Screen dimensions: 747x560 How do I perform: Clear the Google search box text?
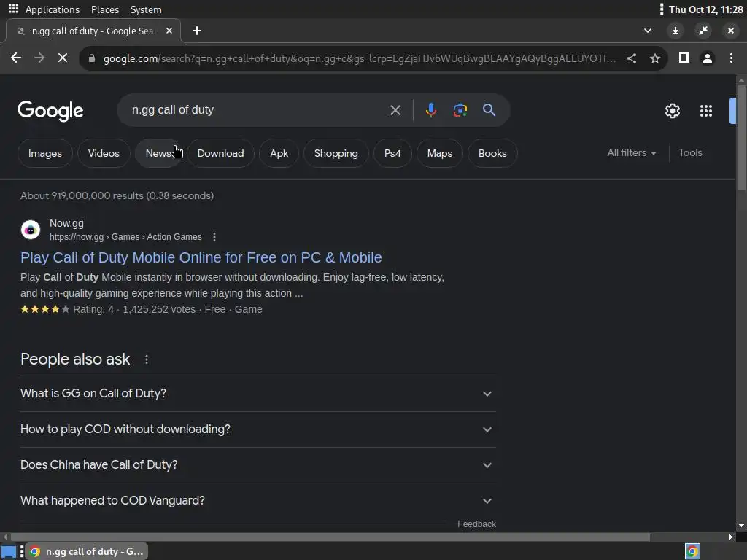pyautogui.click(x=395, y=111)
